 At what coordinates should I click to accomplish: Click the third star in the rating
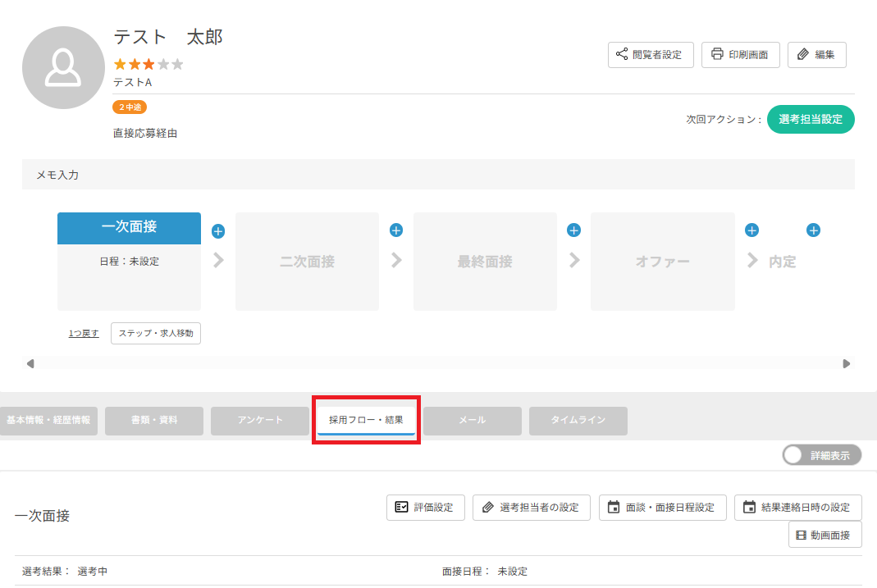[148, 64]
